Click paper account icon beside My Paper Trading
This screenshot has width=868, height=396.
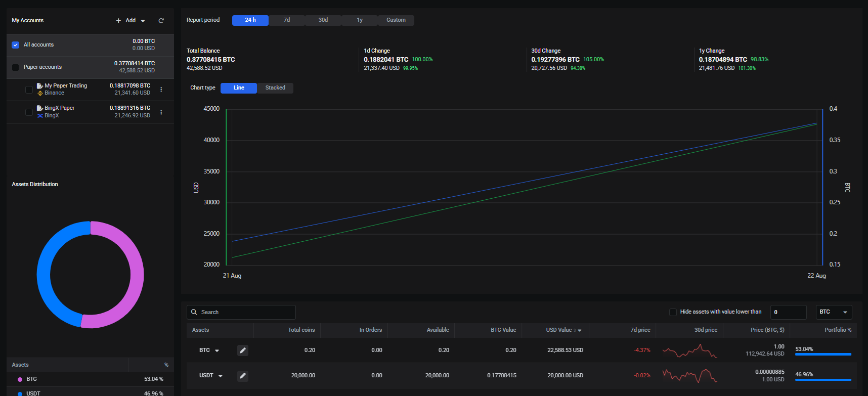(40, 86)
